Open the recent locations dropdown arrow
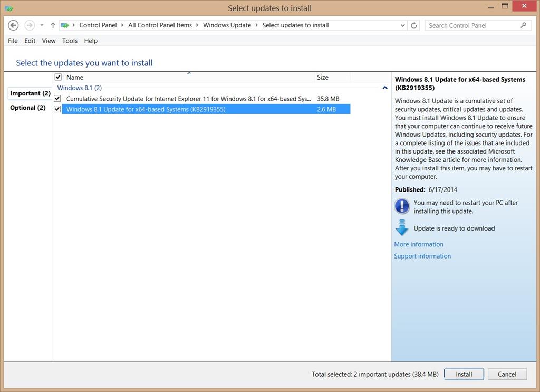Viewport: 540px width, 392px height. pos(42,25)
